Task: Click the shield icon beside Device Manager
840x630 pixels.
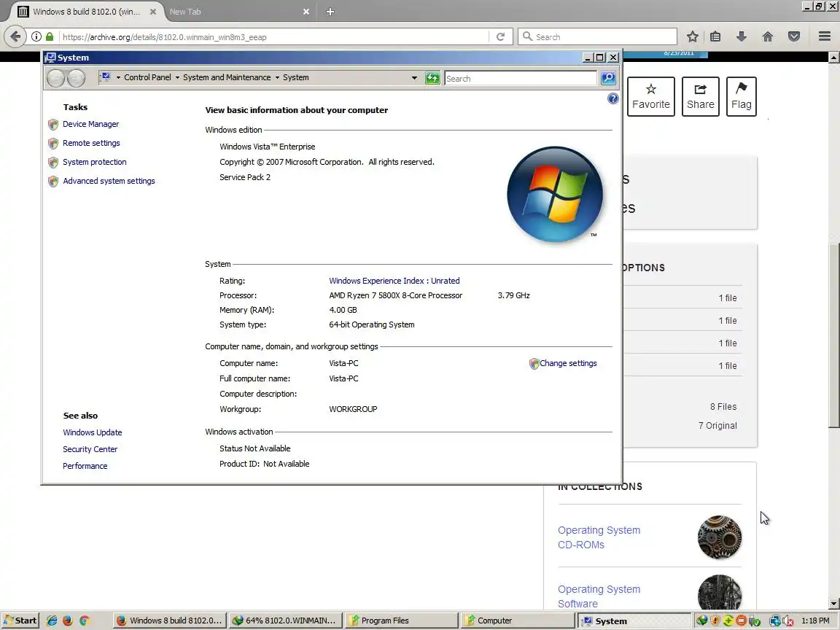Action: 53,124
